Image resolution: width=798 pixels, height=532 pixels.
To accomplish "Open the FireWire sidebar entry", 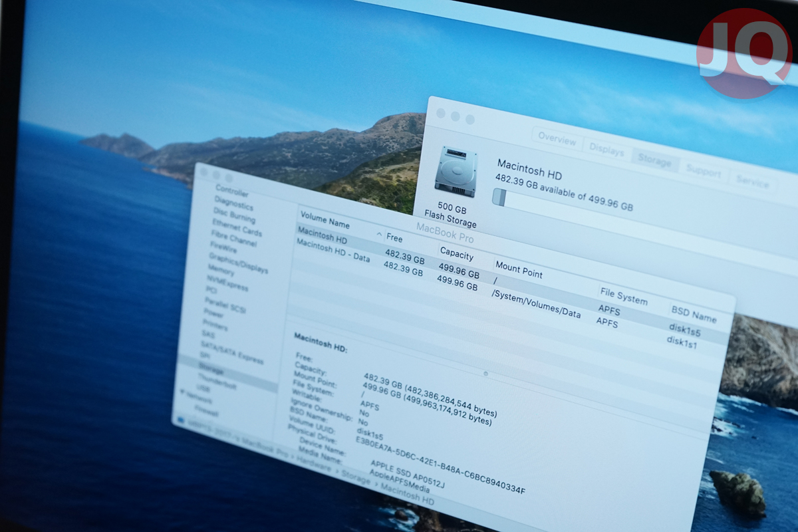I will (223, 248).
